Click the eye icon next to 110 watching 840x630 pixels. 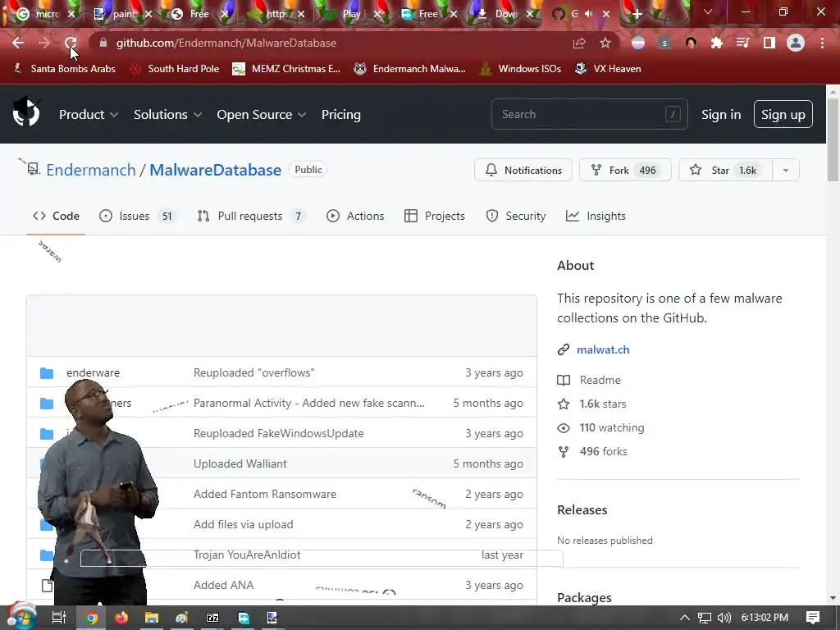564,428
